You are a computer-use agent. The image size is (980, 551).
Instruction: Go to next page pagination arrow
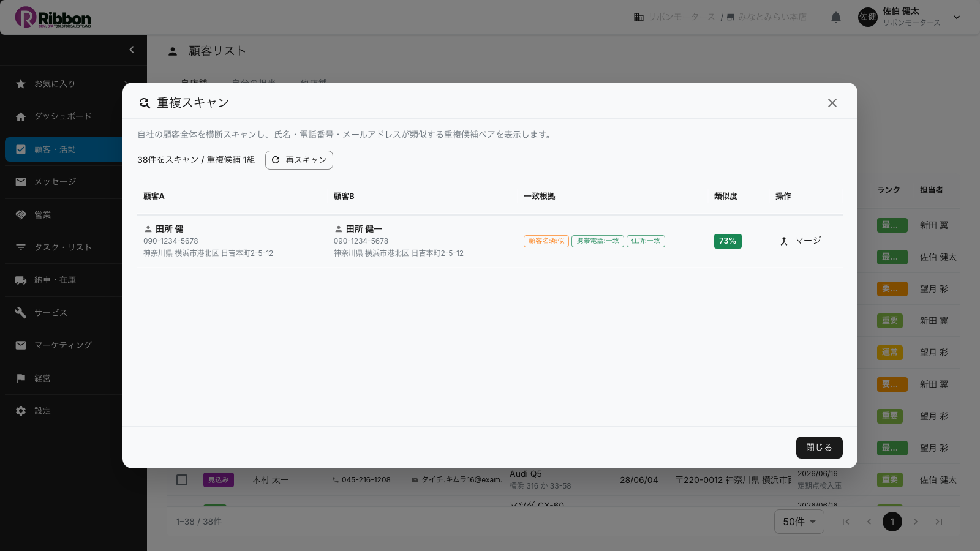[x=916, y=522]
